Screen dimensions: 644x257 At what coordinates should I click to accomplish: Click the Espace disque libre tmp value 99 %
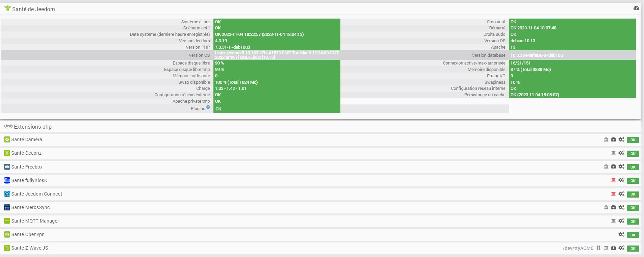pos(220,70)
